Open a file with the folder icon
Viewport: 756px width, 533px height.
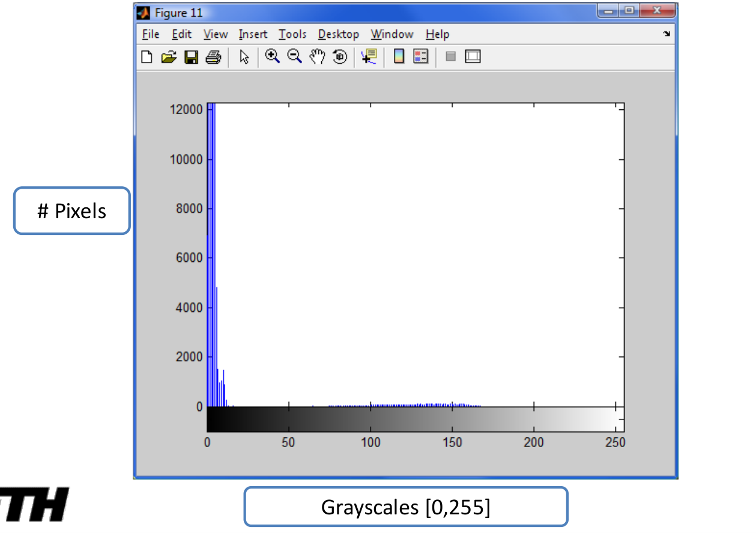pyautogui.click(x=169, y=57)
